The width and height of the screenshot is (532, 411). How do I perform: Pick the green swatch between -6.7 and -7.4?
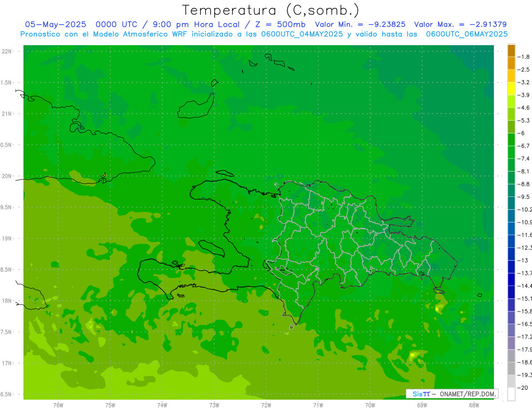pyautogui.click(x=511, y=153)
